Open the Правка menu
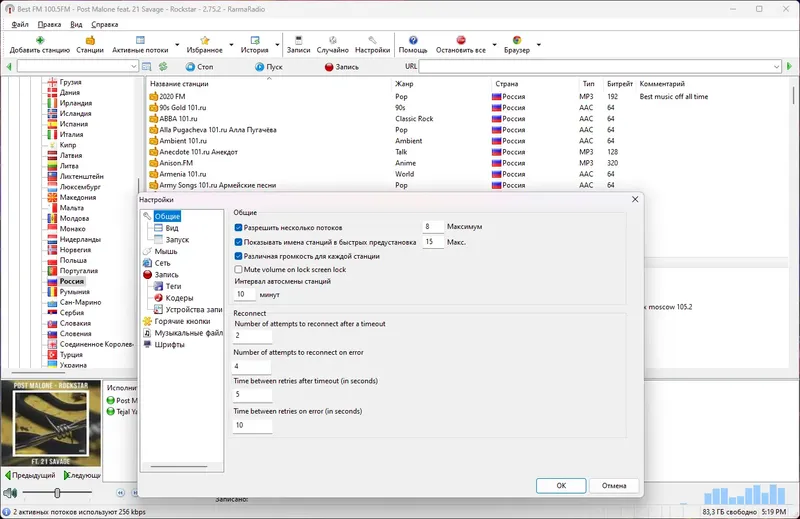Screen dimensions: 800x519 (49, 24)
